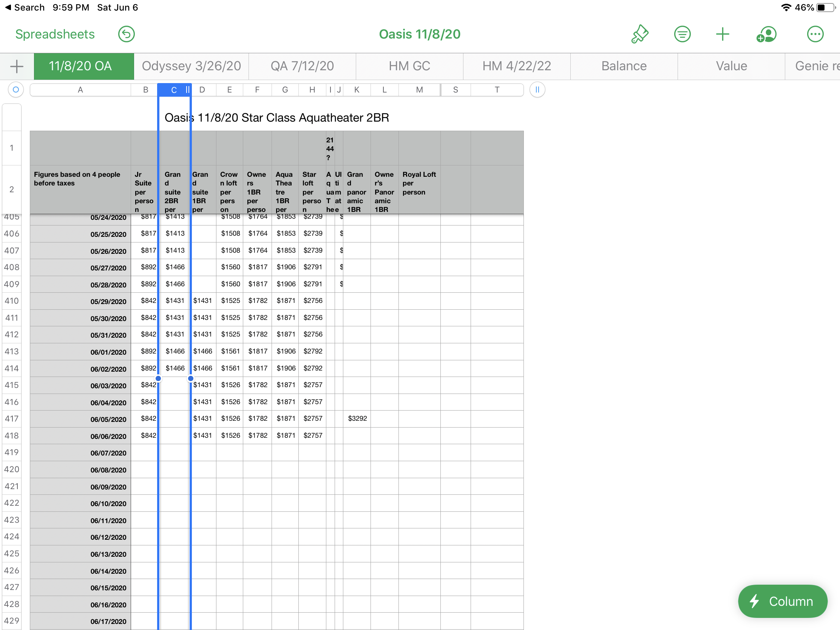Select column D header
The image size is (840, 630).
202,90
